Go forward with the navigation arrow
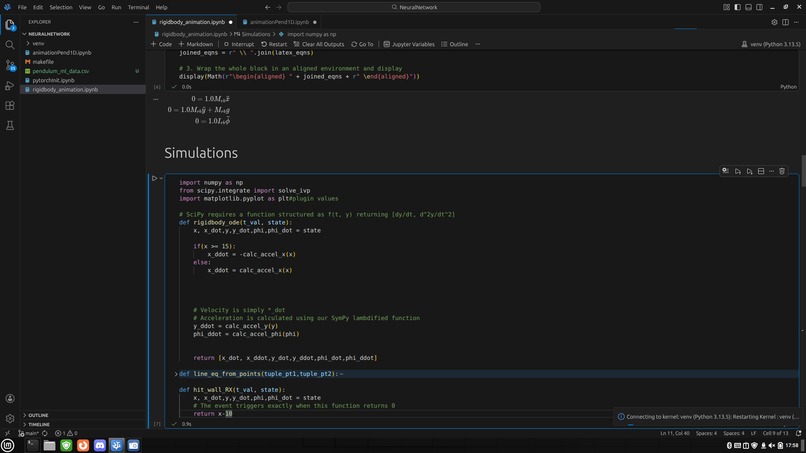Image resolution: width=806 pixels, height=453 pixels. [x=279, y=7]
